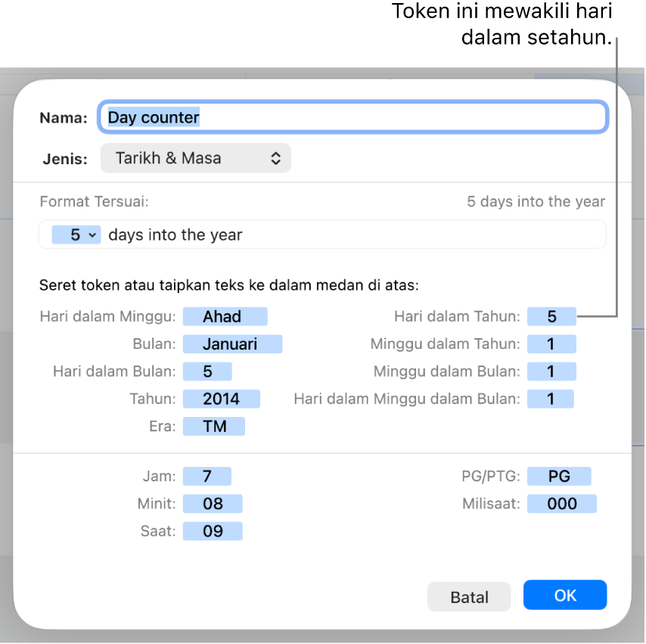Viewport: 646px width, 644px height.
Task: Expand the 5 token chevron in format field
Action: [93, 235]
